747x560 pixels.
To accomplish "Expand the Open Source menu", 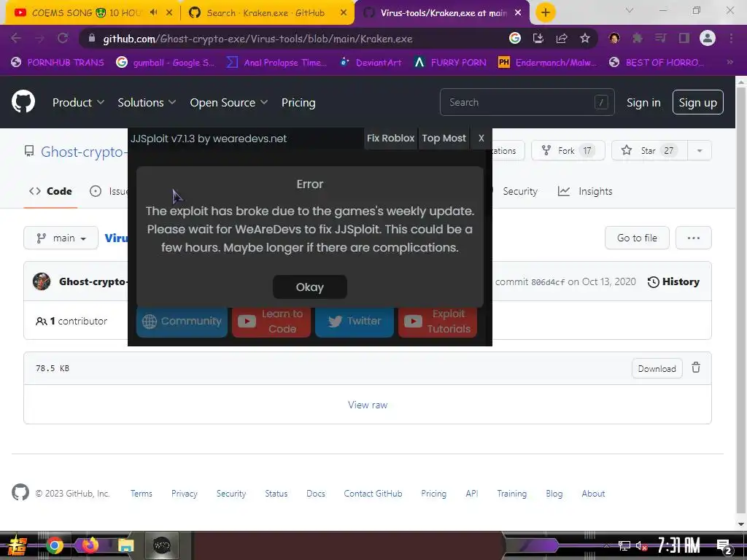I will click(x=228, y=102).
